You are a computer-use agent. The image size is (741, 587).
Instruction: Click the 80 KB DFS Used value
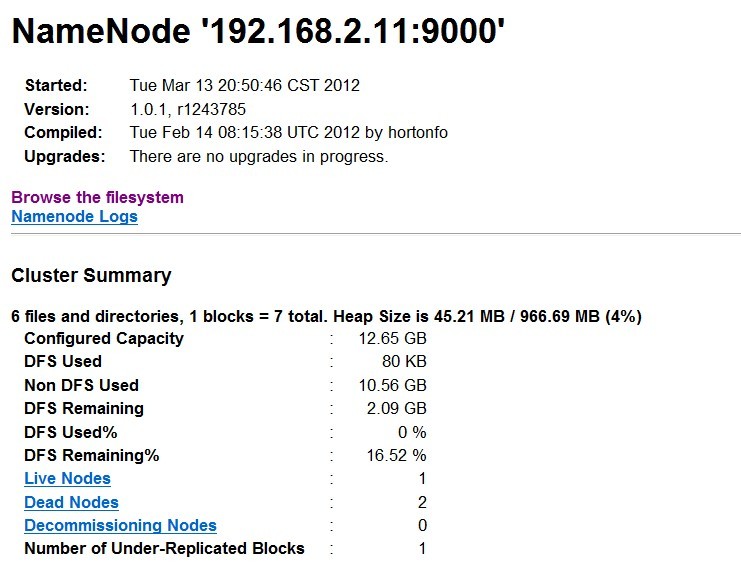click(402, 361)
